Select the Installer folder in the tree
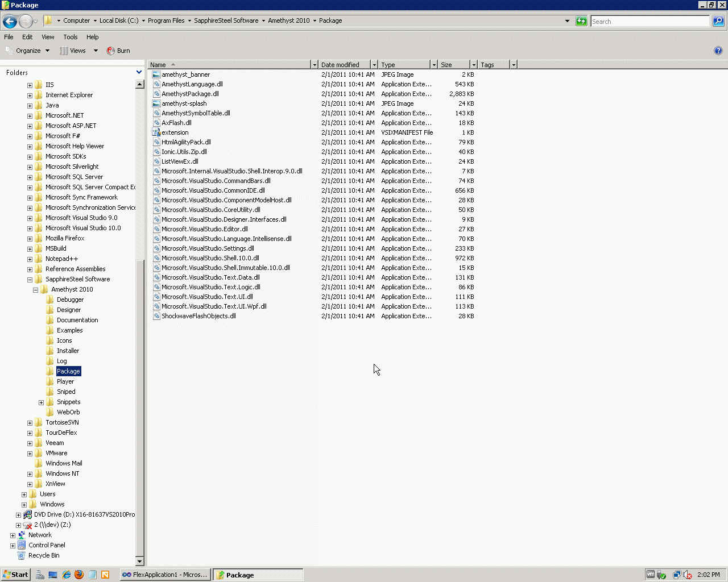The height and width of the screenshot is (582, 728). (x=68, y=351)
